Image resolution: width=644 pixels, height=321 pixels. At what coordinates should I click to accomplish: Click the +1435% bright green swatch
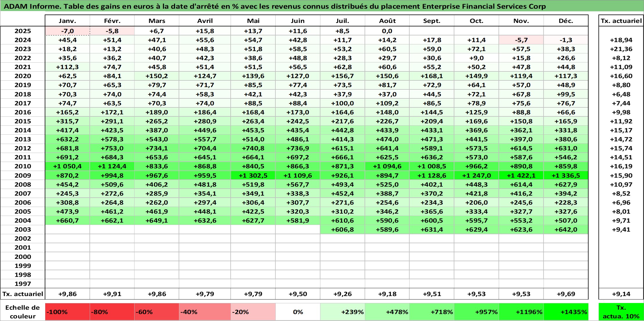[x=566, y=312]
